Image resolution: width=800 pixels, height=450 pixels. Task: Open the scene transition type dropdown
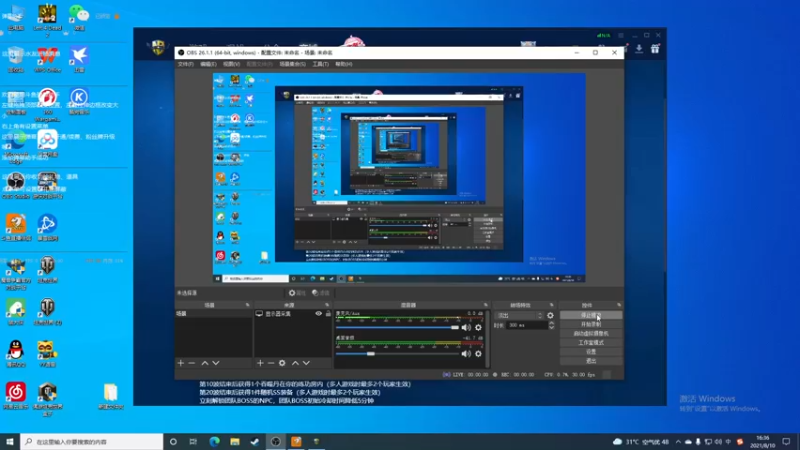tap(520, 315)
